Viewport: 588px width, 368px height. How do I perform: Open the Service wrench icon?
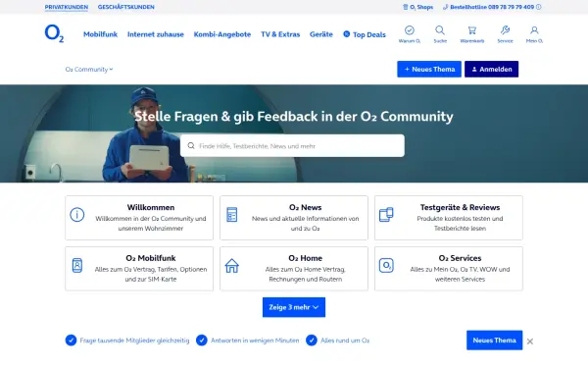(505, 30)
